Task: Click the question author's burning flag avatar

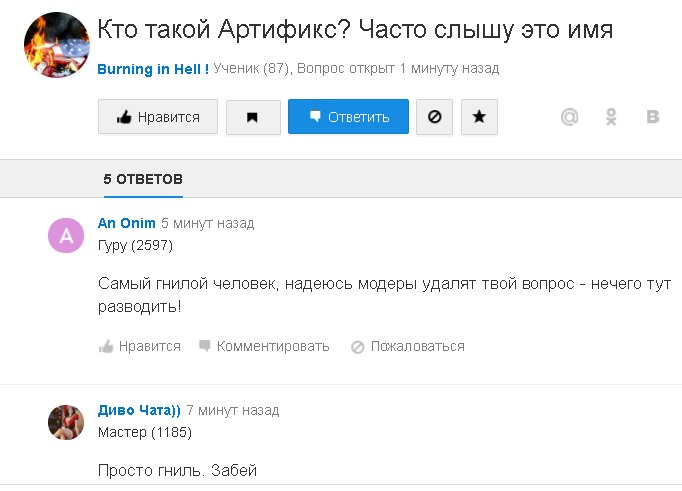Action: pos(57,45)
